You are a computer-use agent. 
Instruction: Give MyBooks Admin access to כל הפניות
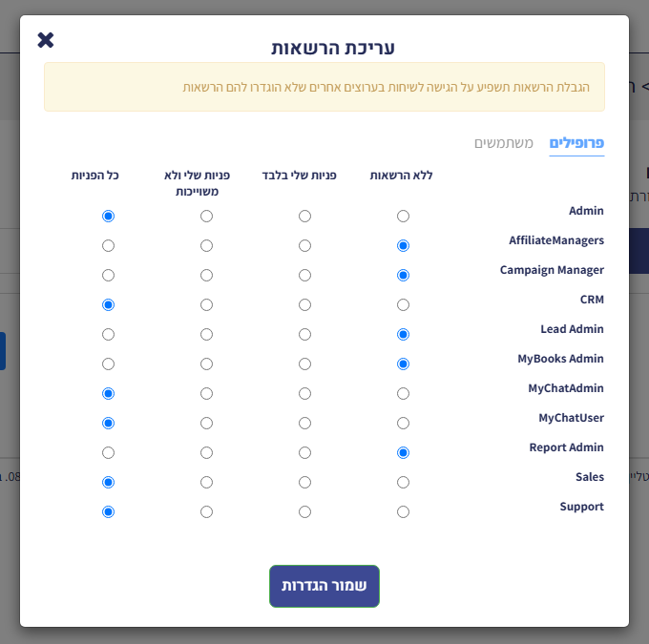tap(109, 364)
